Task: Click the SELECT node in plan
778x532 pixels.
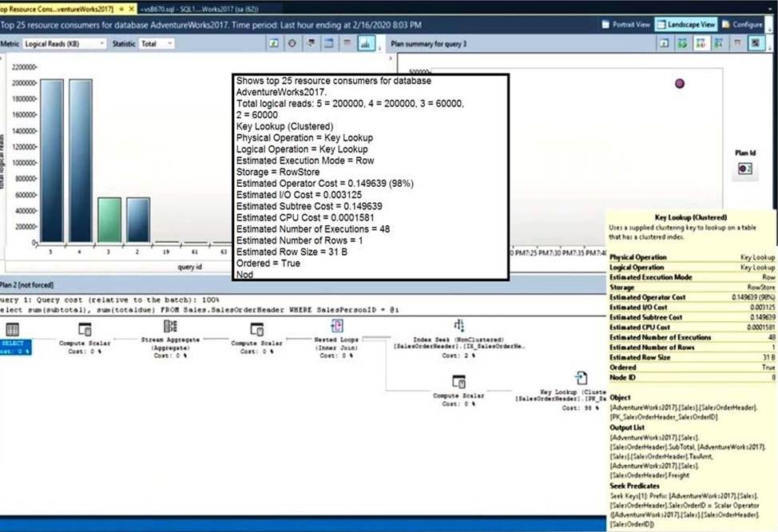Action: click(x=13, y=330)
